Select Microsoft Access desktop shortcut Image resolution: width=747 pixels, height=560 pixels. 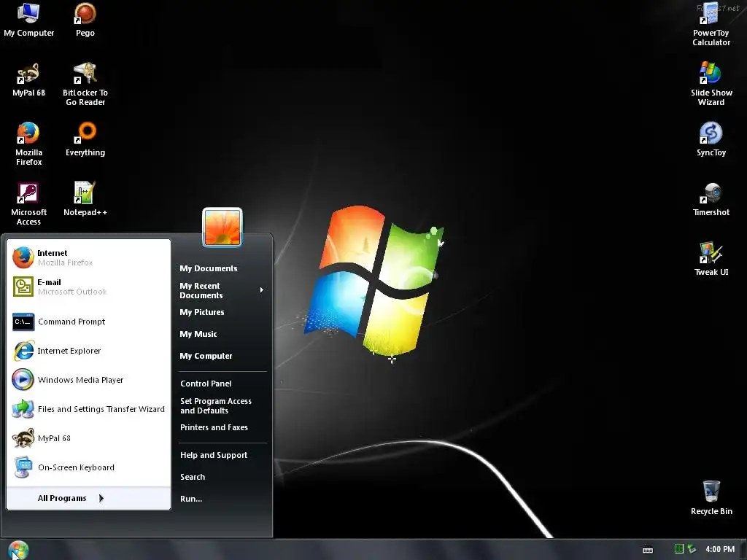(x=28, y=204)
